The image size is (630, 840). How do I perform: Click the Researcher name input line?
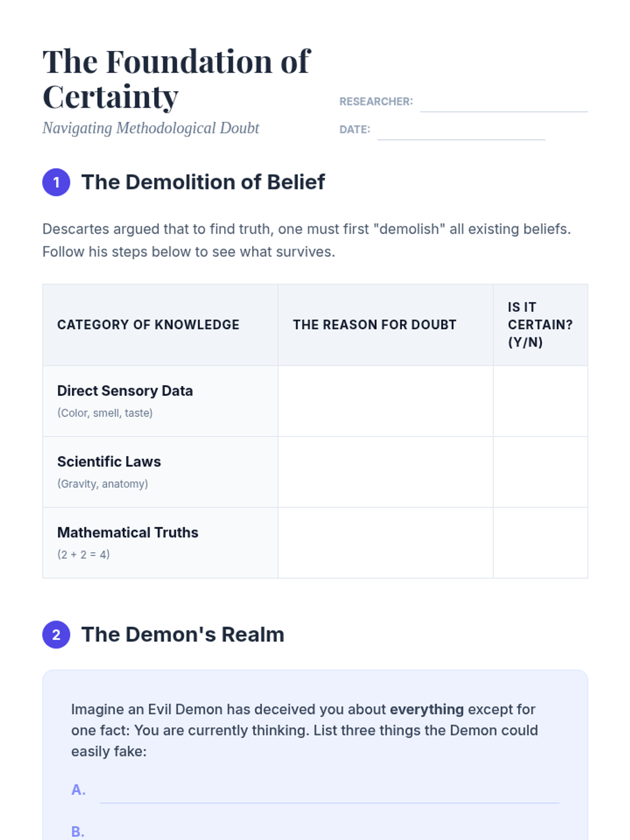(x=504, y=102)
